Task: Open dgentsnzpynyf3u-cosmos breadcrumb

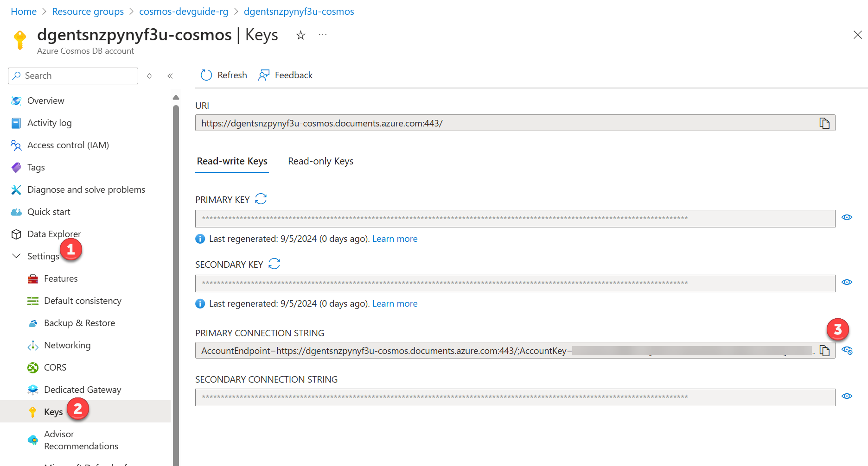Action: [x=299, y=12]
